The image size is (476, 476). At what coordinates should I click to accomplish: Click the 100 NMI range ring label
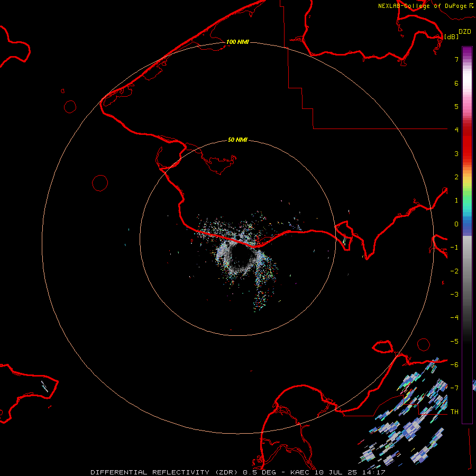tap(237, 42)
